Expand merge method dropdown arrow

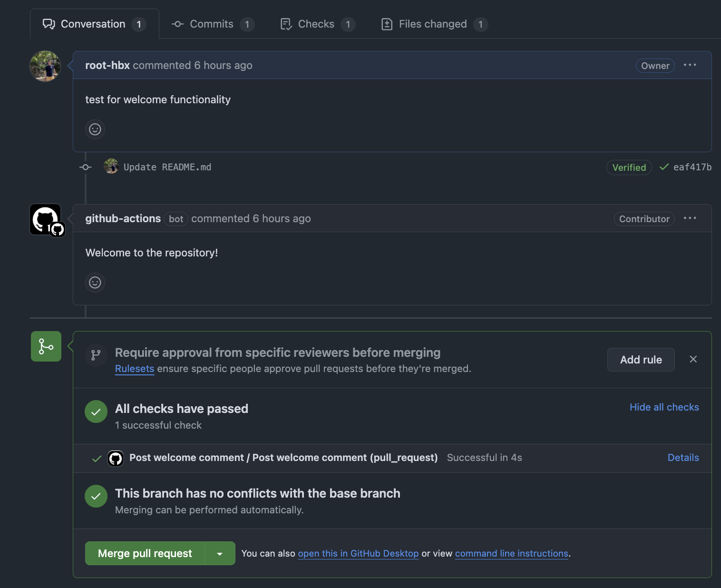point(220,554)
